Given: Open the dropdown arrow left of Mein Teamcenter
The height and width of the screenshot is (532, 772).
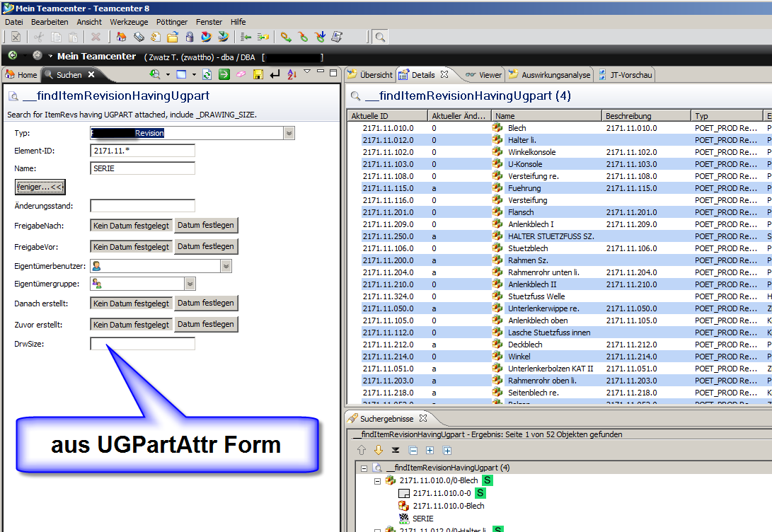Looking at the screenshot, I should 50,56.
